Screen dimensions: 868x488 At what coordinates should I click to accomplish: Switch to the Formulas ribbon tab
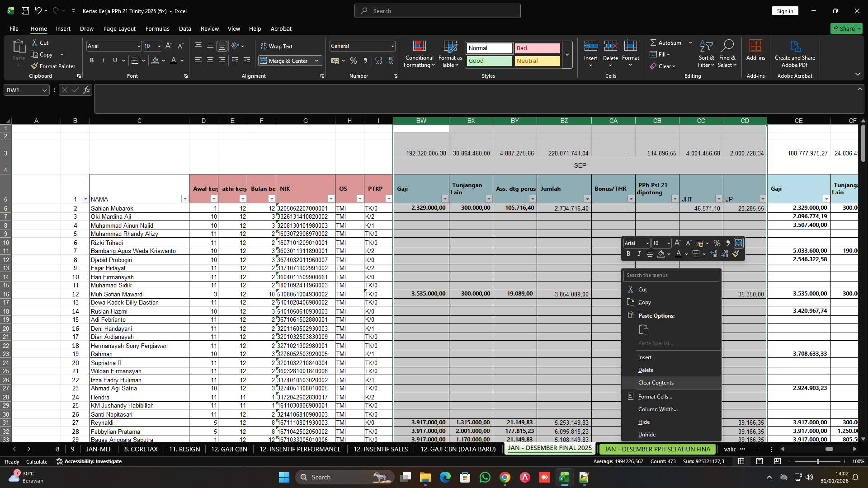pos(157,28)
